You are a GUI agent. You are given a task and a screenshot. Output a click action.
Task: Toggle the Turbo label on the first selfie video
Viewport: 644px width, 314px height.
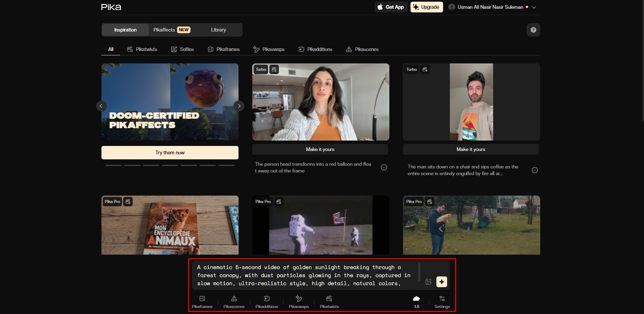point(261,69)
